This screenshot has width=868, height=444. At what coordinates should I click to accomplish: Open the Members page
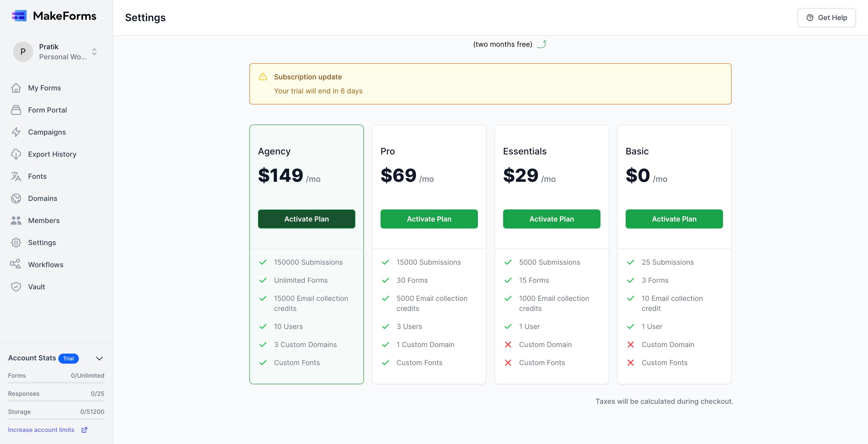click(x=44, y=220)
